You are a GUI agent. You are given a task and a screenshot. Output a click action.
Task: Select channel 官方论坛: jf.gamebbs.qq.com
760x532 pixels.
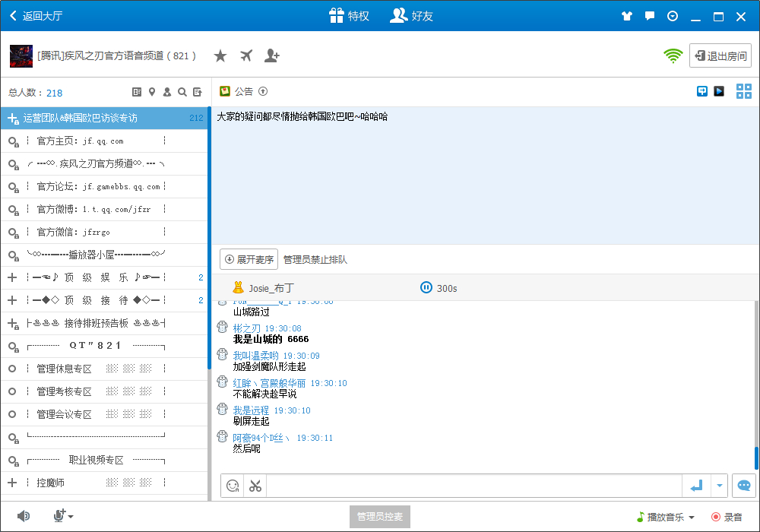(x=103, y=186)
